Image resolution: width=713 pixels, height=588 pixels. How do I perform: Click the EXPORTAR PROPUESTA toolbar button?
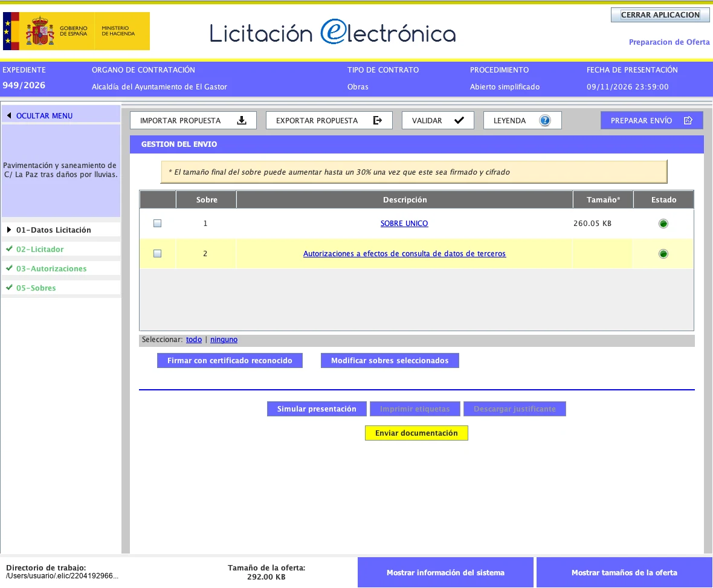pos(329,120)
